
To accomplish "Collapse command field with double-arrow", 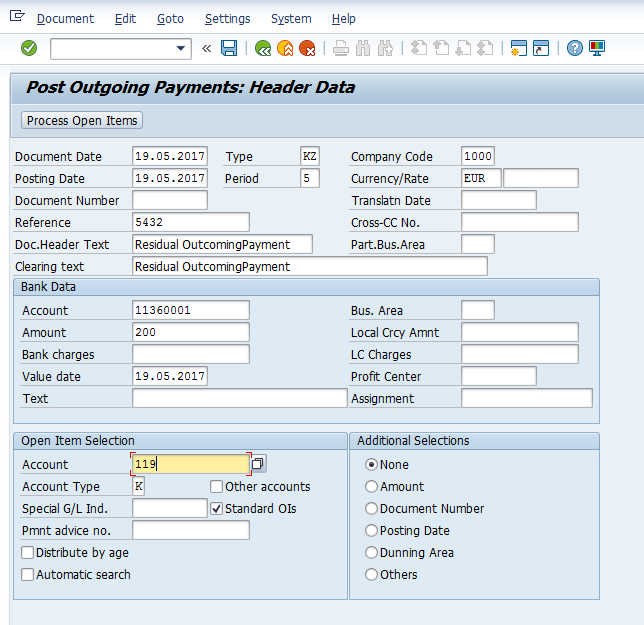I will click(207, 48).
